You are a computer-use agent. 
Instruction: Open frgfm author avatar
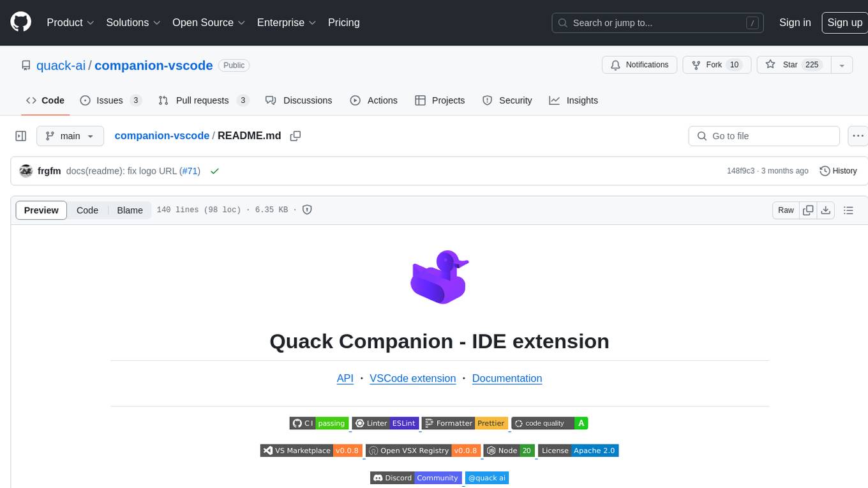coord(26,171)
